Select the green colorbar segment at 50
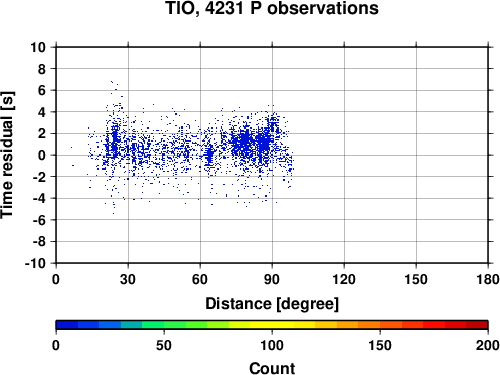The width and height of the screenshot is (500, 375). pyautogui.click(x=164, y=325)
